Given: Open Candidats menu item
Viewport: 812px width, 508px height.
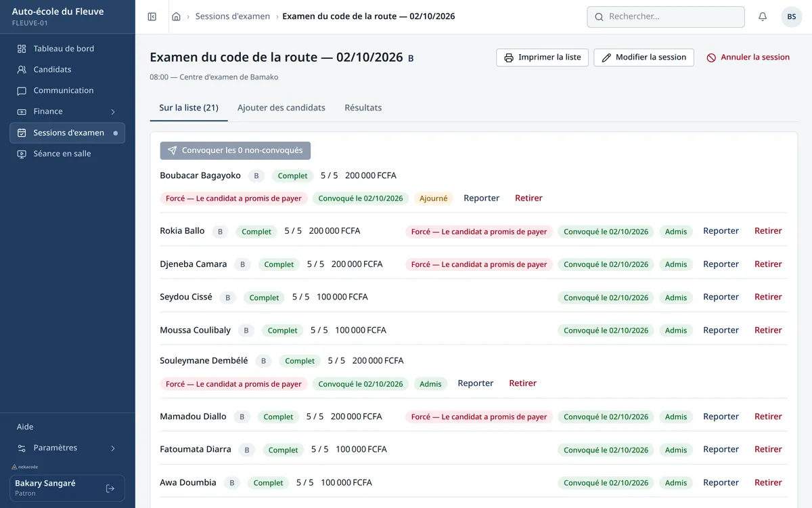Looking at the screenshot, I should pos(68,70).
